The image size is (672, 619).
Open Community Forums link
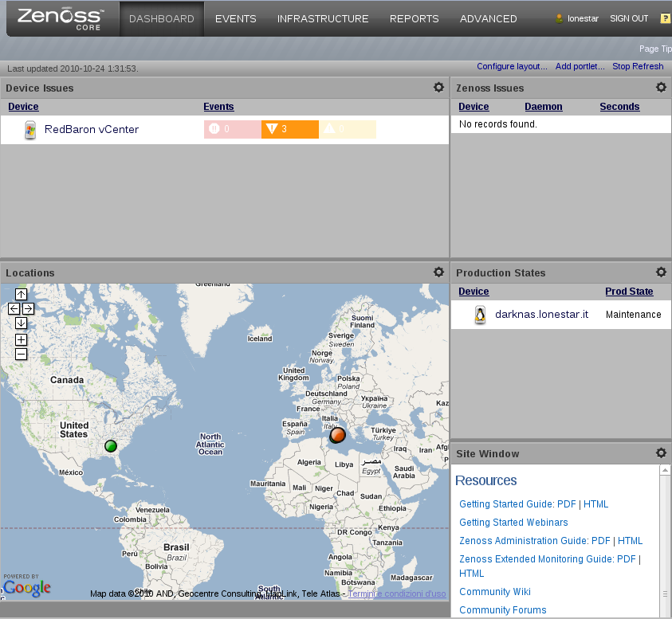coord(503,610)
